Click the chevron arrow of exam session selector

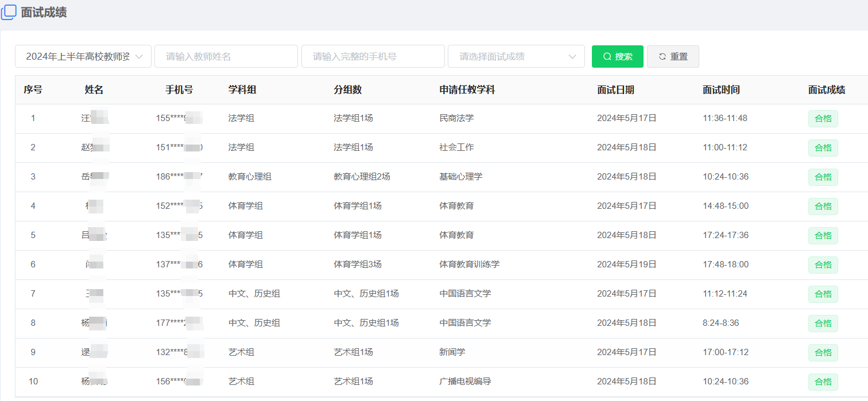pos(139,57)
